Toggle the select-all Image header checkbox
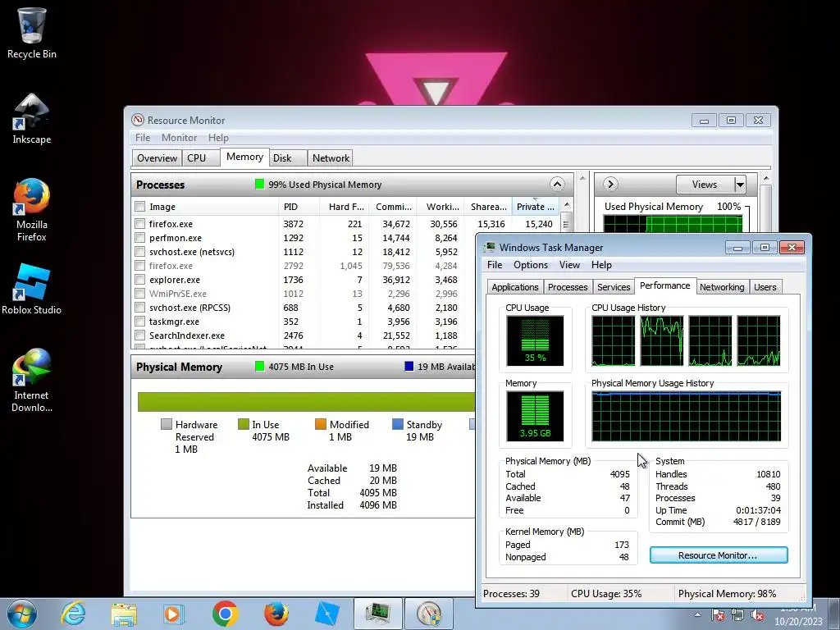840x630 pixels. tap(139, 206)
